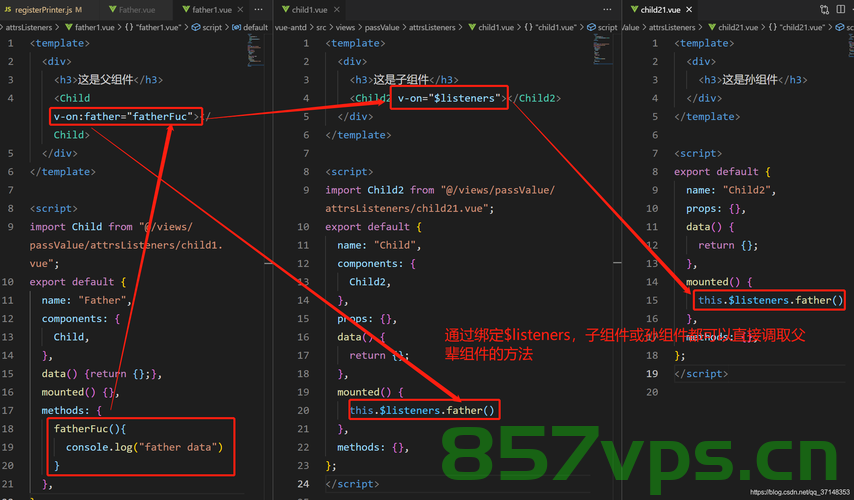Click the name: "Child2" line in child21.vue

click(731, 190)
